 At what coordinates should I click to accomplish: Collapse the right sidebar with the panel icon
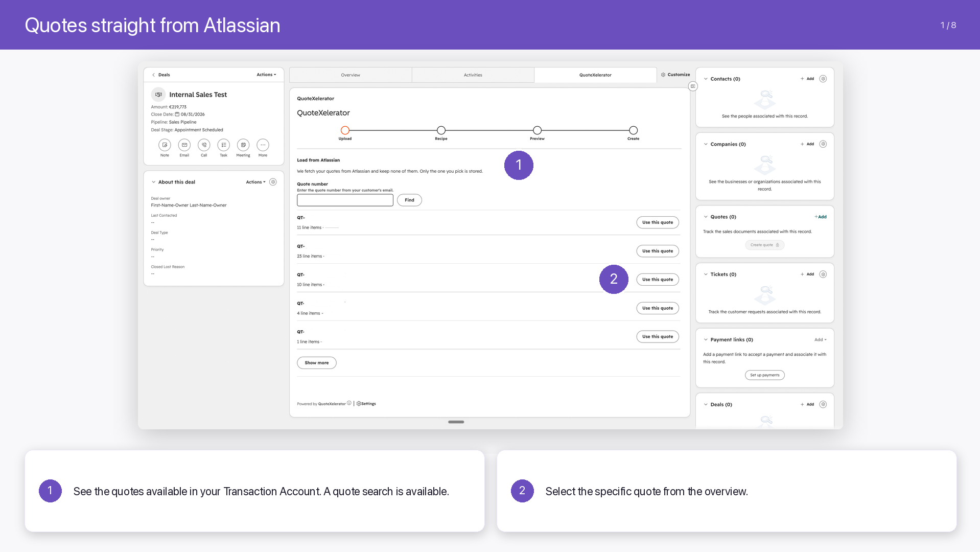pyautogui.click(x=693, y=86)
